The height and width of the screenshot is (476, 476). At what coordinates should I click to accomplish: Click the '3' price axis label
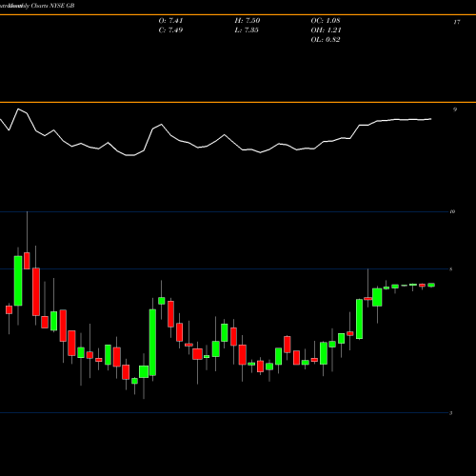tap(451, 413)
